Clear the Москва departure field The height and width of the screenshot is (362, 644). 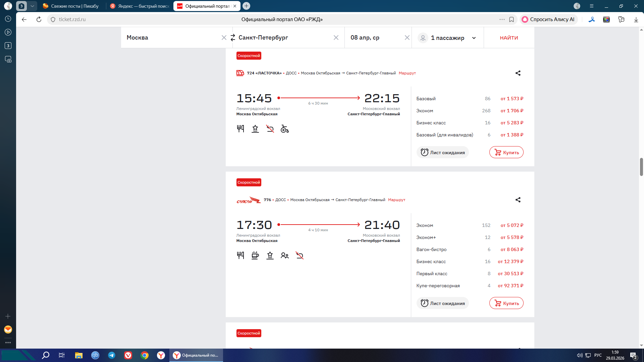pyautogui.click(x=224, y=38)
